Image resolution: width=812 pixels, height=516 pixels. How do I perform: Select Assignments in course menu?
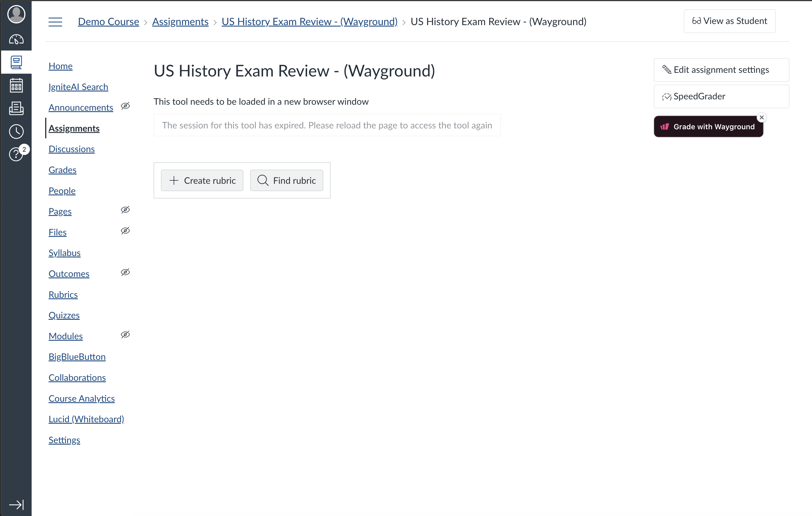(x=74, y=128)
